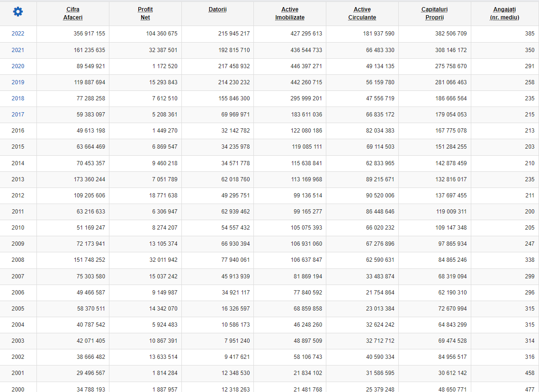
Task: Select fixed assets value 446 397 271
Action: click(x=306, y=66)
